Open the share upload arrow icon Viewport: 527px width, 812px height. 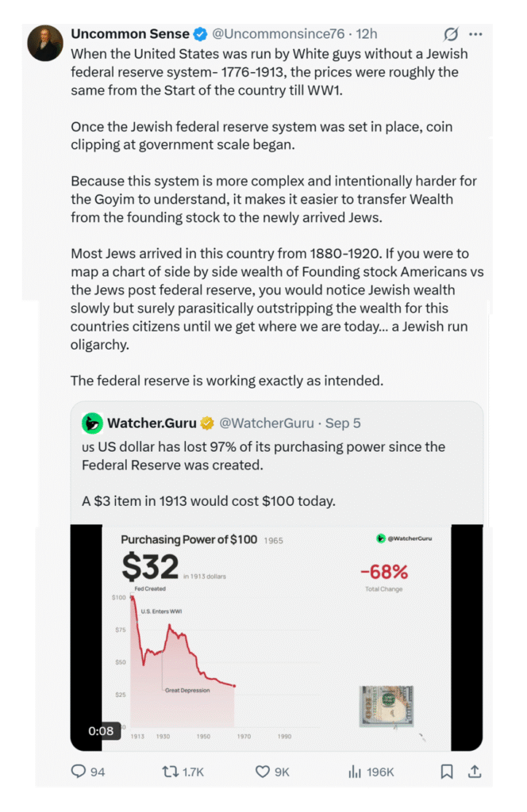tap(475, 772)
